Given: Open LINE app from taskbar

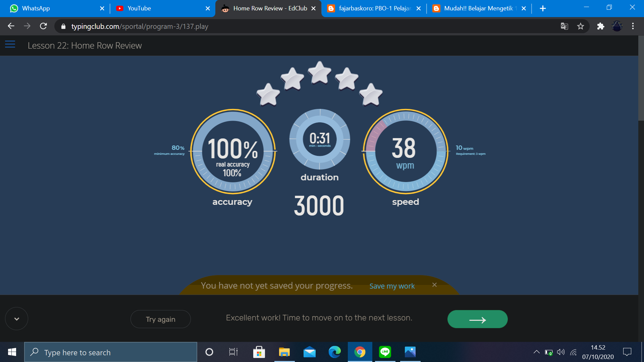Looking at the screenshot, I should click(x=385, y=352).
